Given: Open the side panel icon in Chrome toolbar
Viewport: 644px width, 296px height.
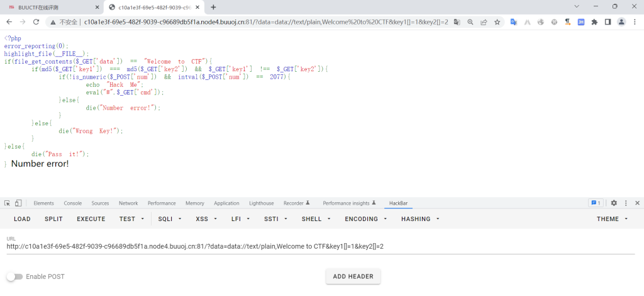Looking at the screenshot, I should click(608, 21).
